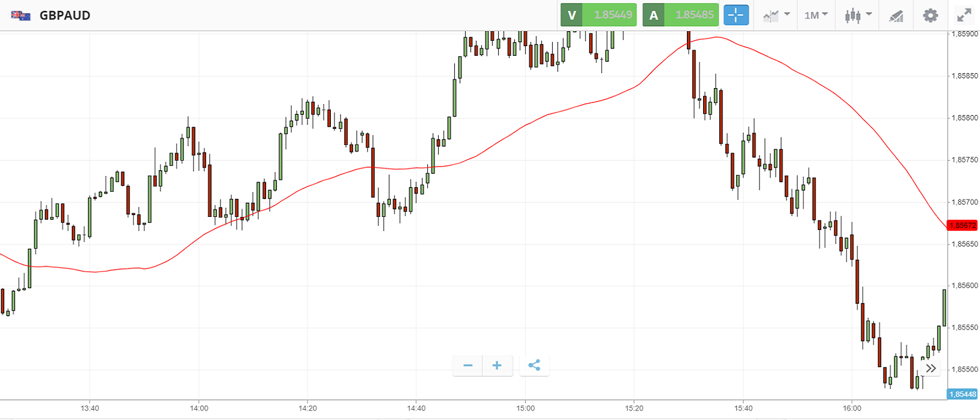Zoom out the chart with minus button
Screen dimensions: 980x420
(x=468, y=365)
